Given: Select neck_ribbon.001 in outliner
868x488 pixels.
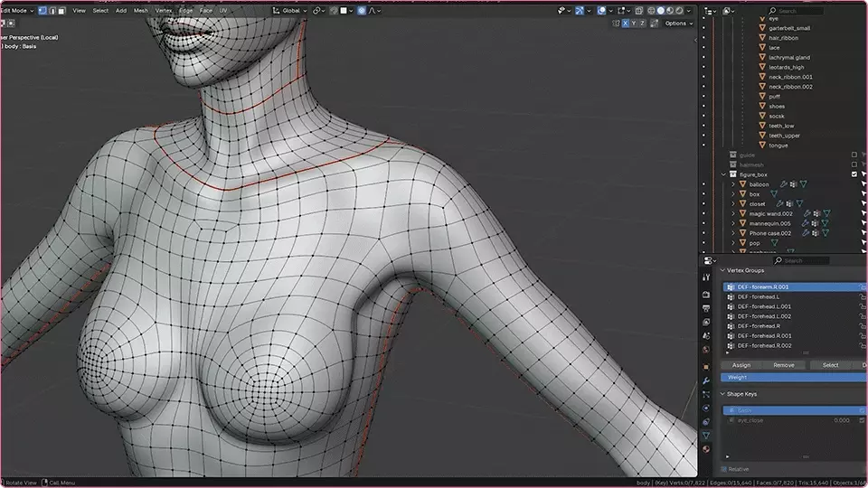Looking at the screenshot, I should tap(790, 77).
